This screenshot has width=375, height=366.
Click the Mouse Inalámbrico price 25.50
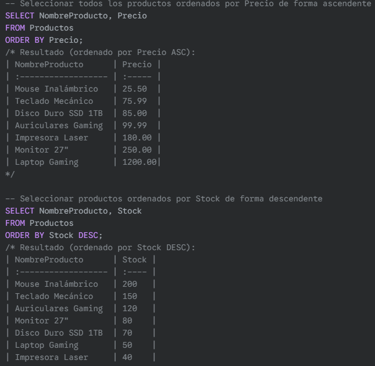pos(134,89)
